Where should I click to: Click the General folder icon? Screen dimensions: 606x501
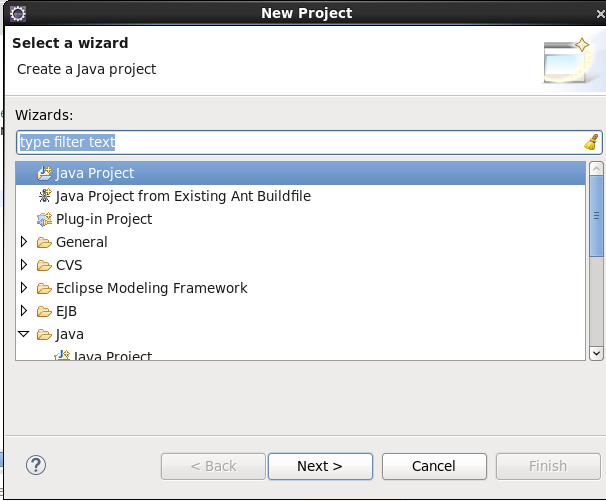coord(44,242)
